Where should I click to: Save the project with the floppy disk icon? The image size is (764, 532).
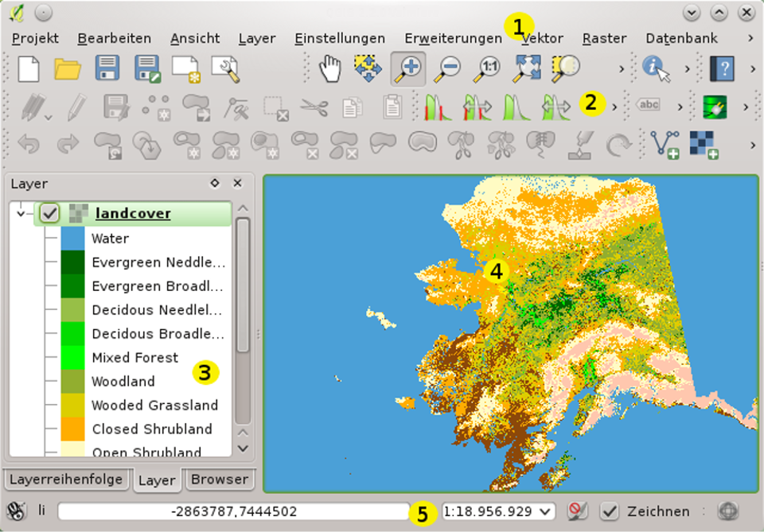(107, 68)
